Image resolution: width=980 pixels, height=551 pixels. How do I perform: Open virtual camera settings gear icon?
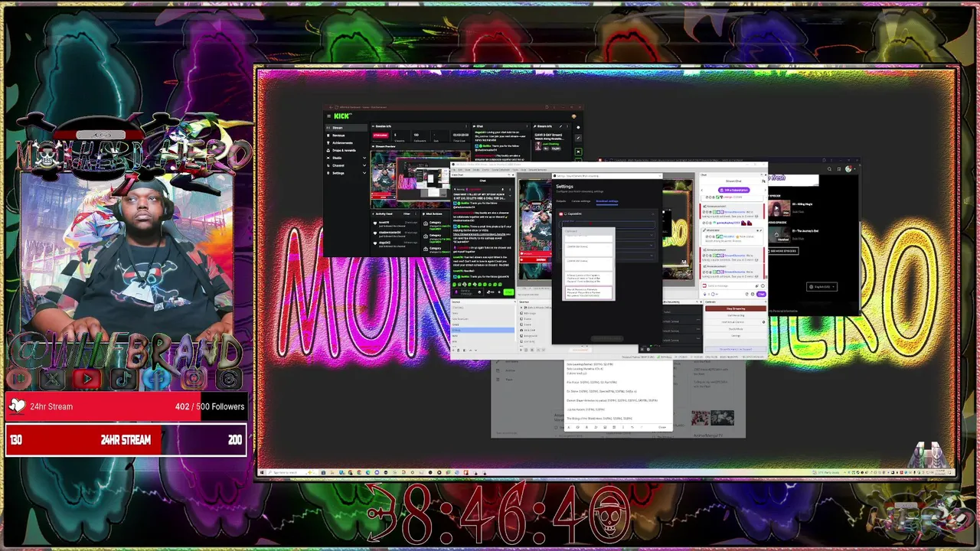763,322
